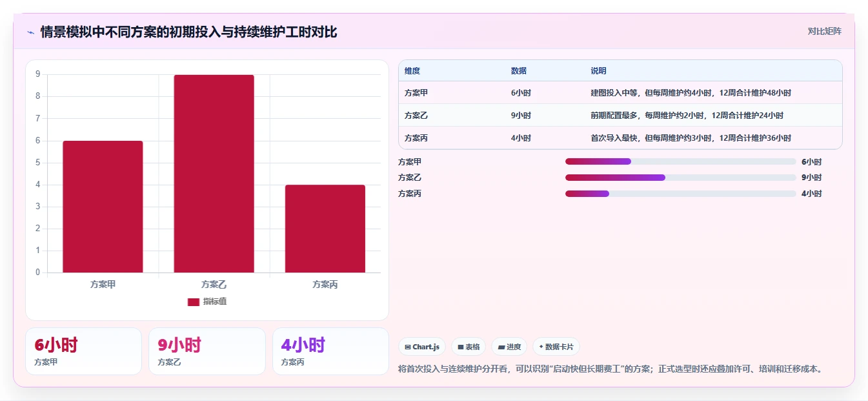Click 方案丙 label beside progress bar
This screenshot has width=868, height=401.
tap(410, 194)
